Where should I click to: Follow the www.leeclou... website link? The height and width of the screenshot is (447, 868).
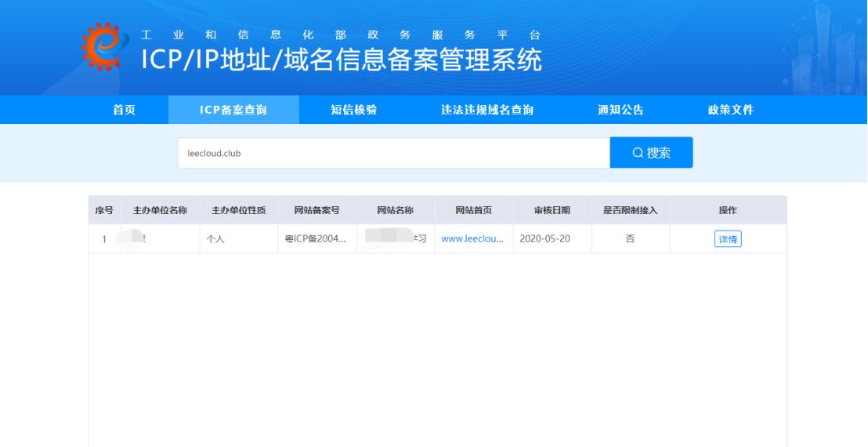pyautogui.click(x=472, y=239)
